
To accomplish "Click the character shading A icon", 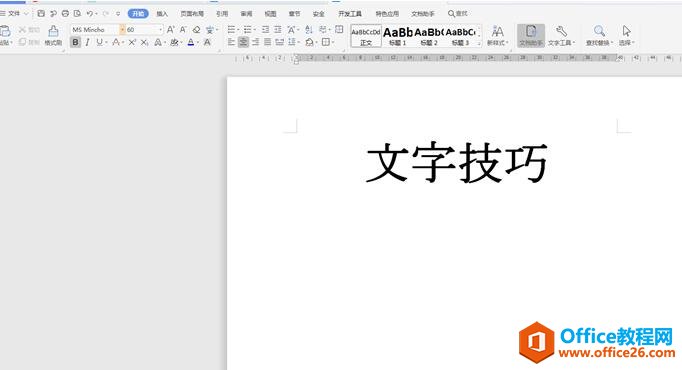I will [x=207, y=42].
